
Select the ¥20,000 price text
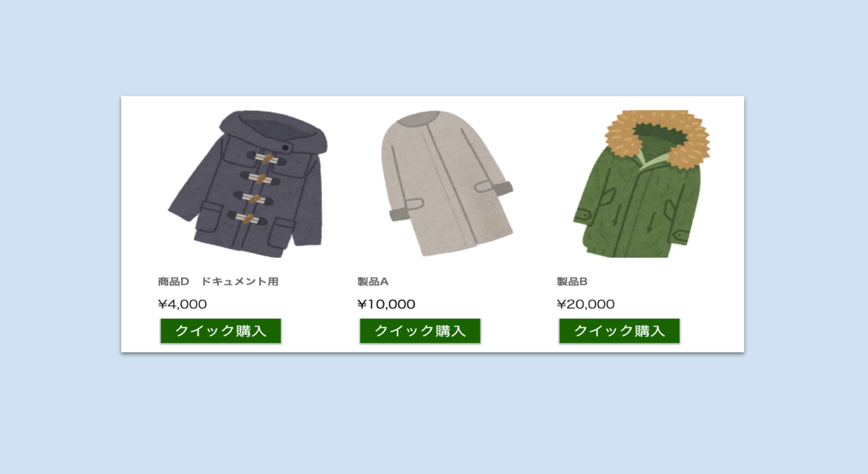click(586, 304)
